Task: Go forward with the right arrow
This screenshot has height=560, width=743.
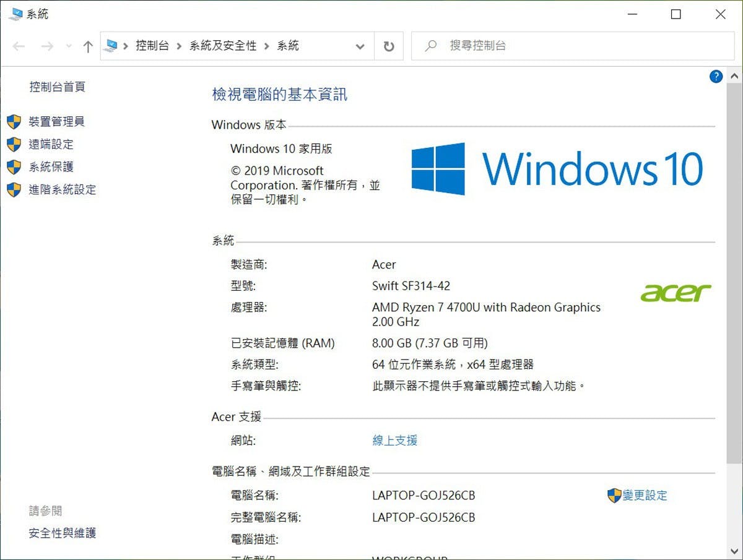Action: [x=47, y=46]
